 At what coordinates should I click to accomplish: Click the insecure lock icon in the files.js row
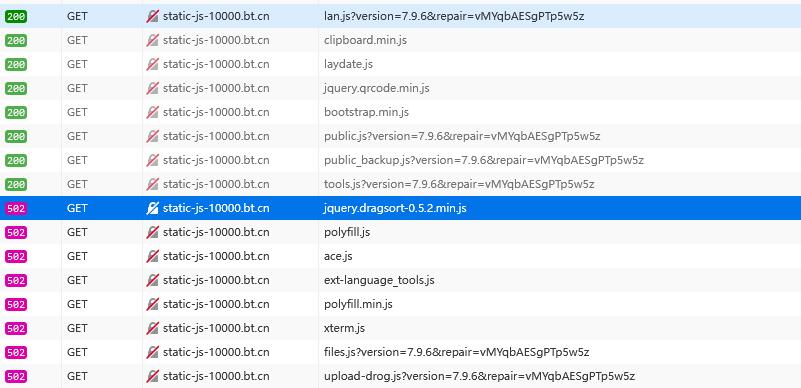point(152,352)
